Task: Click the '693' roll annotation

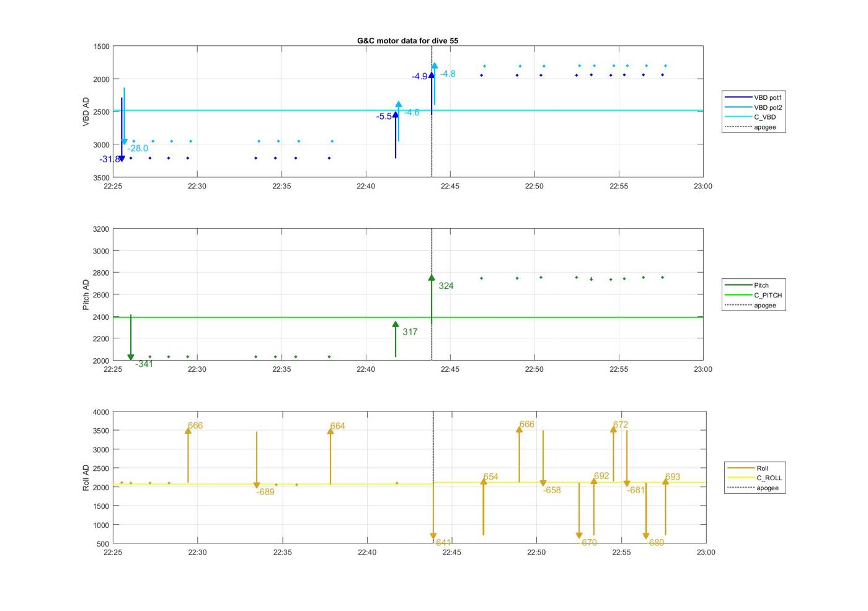Action: point(673,477)
